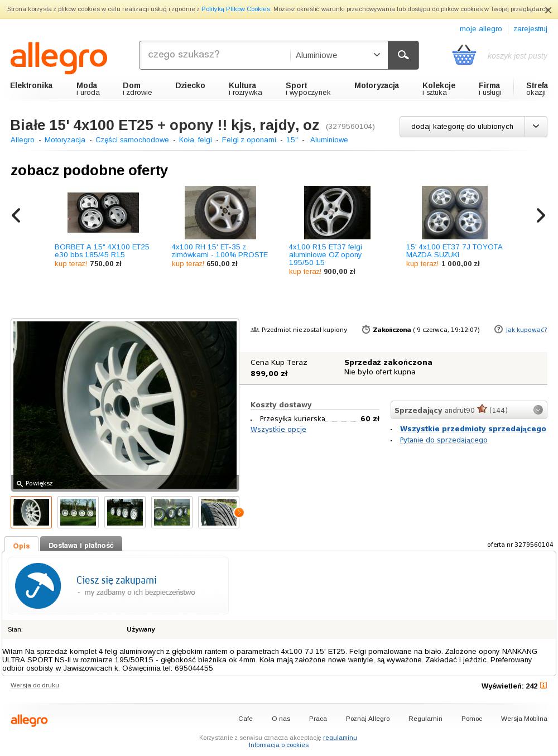Screen dimensions: 558x756
Task: Select the second wheel photo thumbnail
Action: tap(78, 512)
